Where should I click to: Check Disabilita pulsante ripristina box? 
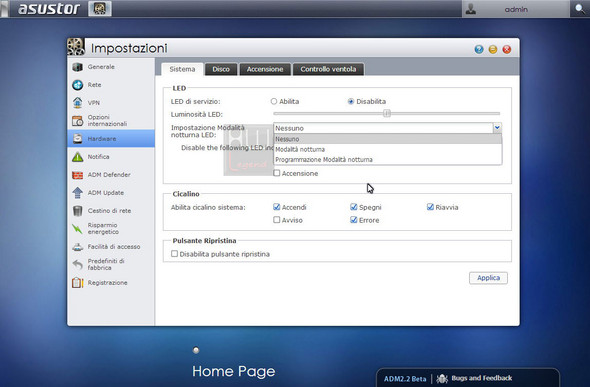pyautogui.click(x=175, y=254)
